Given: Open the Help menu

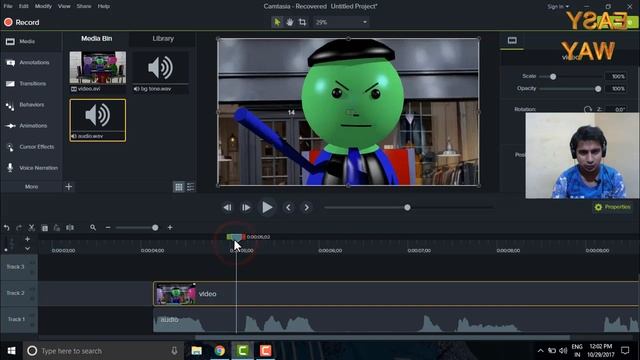Looking at the screenshot, I should click(104, 6).
